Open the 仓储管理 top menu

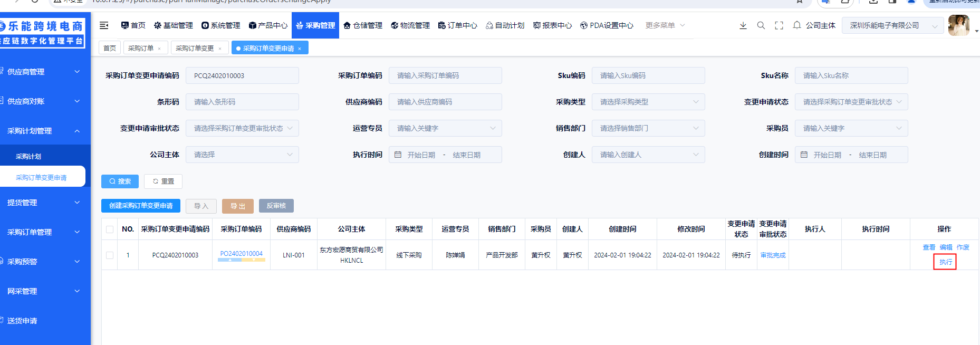(363, 25)
